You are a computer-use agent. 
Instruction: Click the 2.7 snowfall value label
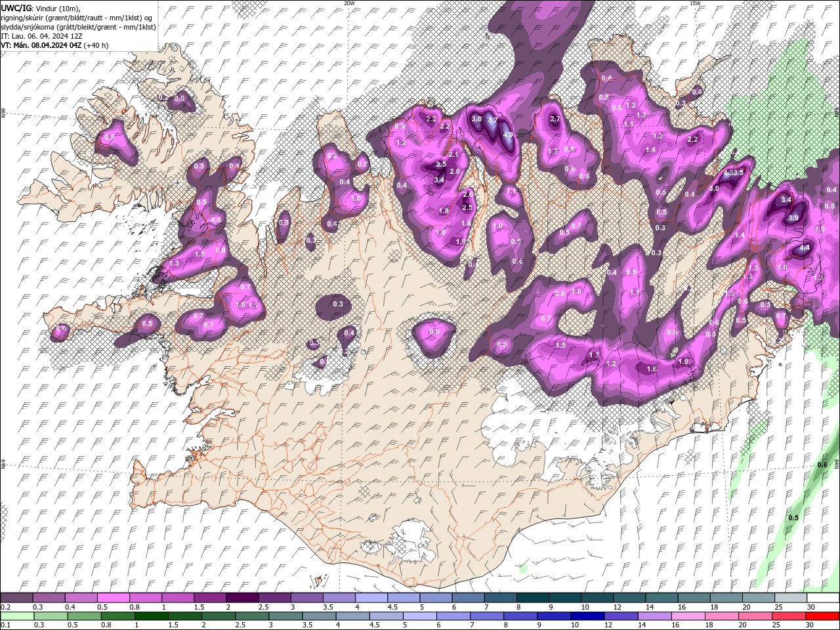pos(555,119)
